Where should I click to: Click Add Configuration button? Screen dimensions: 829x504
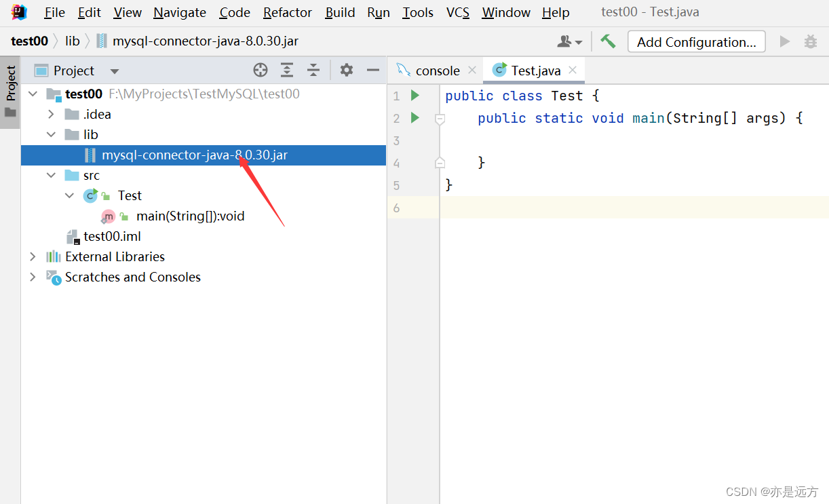tap(696, 42)
